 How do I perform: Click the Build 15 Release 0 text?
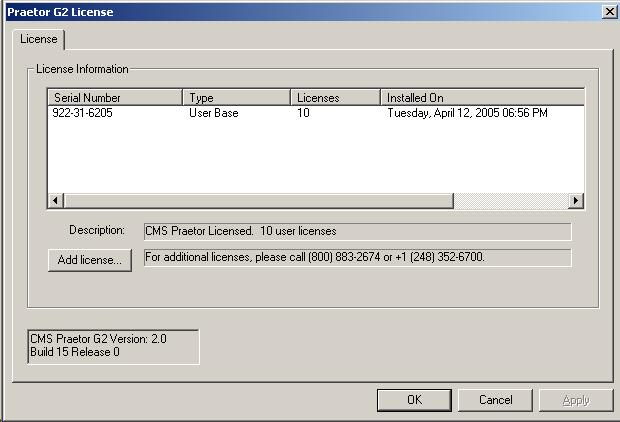(x=75, y=352)
